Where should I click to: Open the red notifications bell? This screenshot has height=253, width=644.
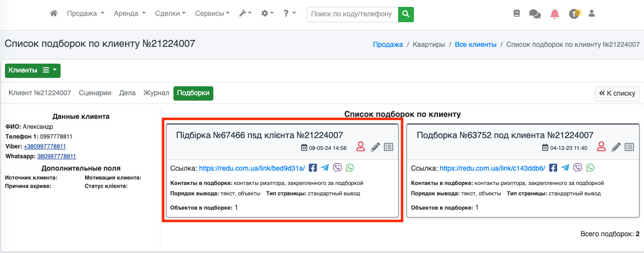point(555,14)
